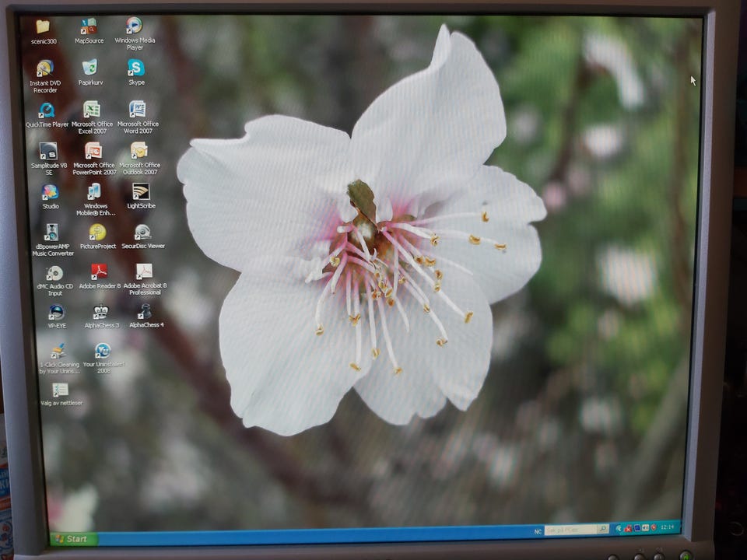Open the MapSource desktop shortcut
The image size is (747, 560).
[x=89, y=27]
